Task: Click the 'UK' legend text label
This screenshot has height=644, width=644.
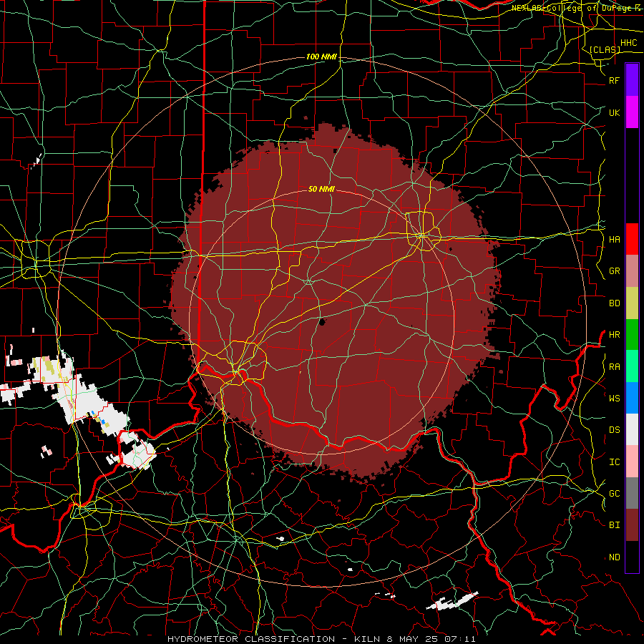Action: [614, 112]
